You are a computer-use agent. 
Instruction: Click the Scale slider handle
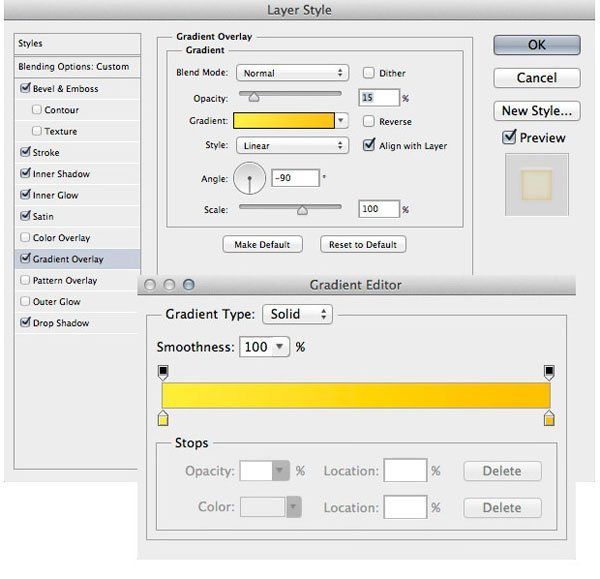pos(302,210)
